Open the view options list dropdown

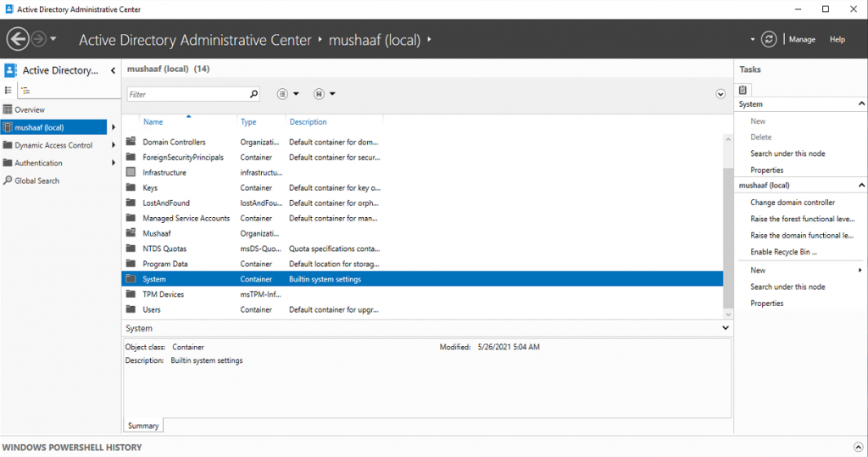(x=288, y=94)
